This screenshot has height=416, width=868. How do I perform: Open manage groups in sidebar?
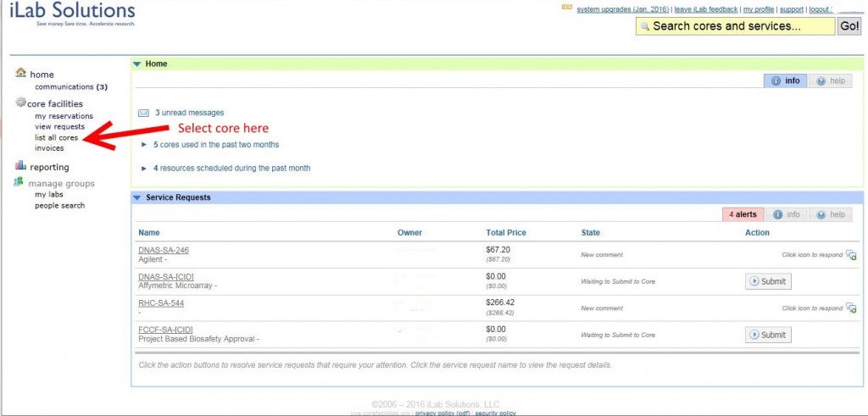[61, 184]
